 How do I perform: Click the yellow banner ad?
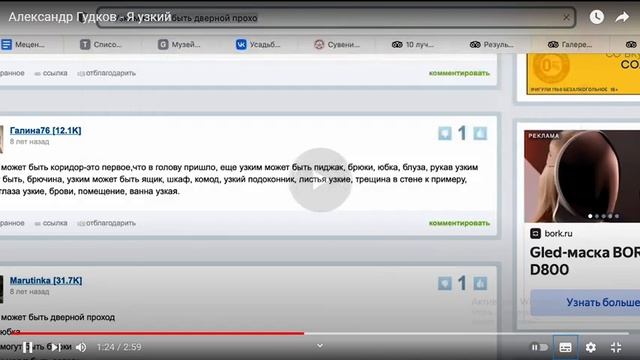click(x=583, y=74)
